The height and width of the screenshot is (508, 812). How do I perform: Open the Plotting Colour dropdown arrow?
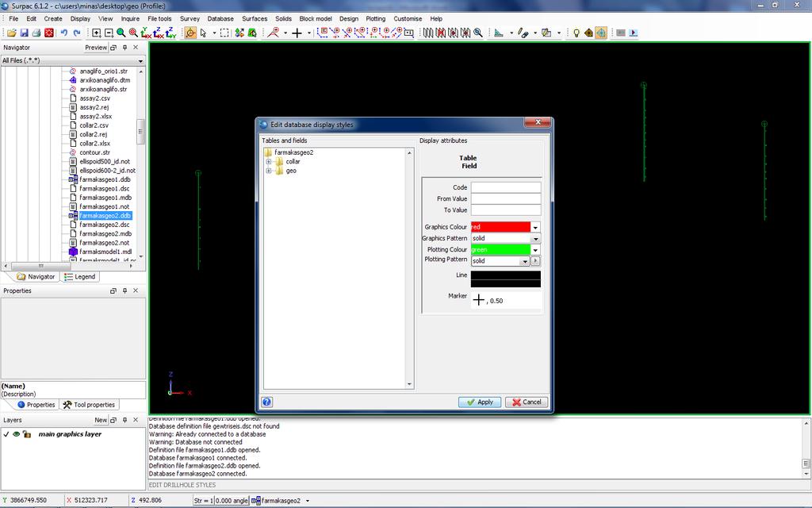point(535,250)
